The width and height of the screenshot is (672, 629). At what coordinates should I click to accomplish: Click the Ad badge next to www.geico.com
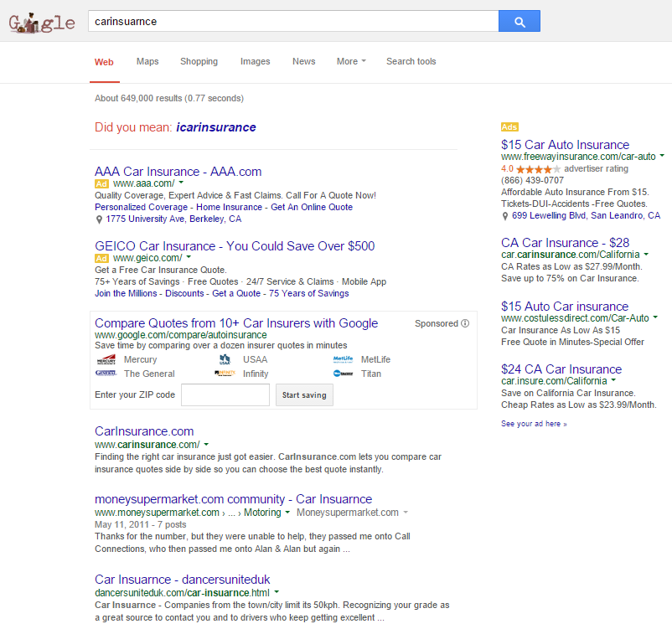101,258
